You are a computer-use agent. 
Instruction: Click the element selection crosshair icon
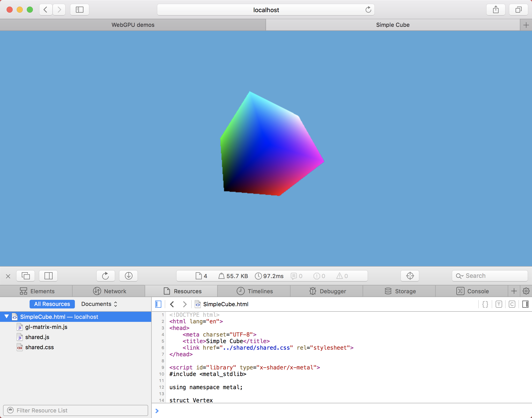point(410,276)
